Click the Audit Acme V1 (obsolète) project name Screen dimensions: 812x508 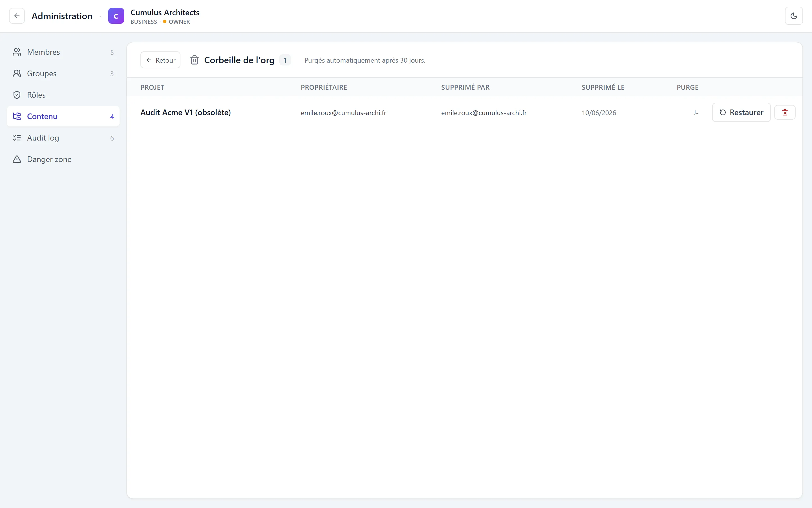186,113
